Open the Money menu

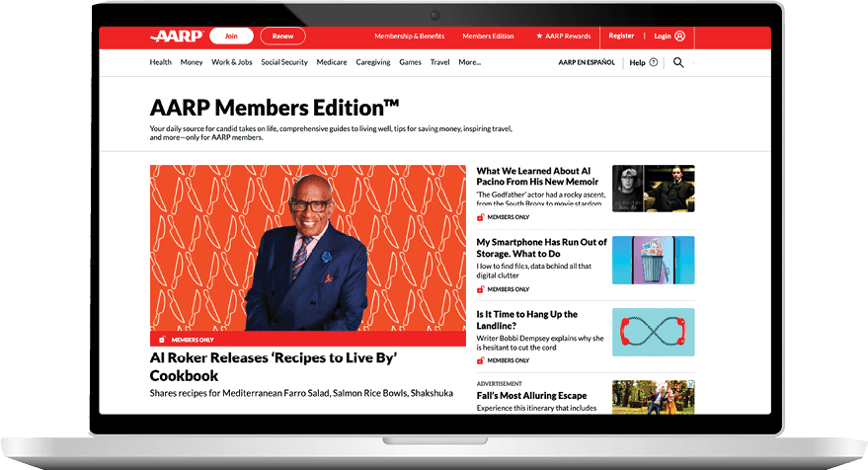192,62
